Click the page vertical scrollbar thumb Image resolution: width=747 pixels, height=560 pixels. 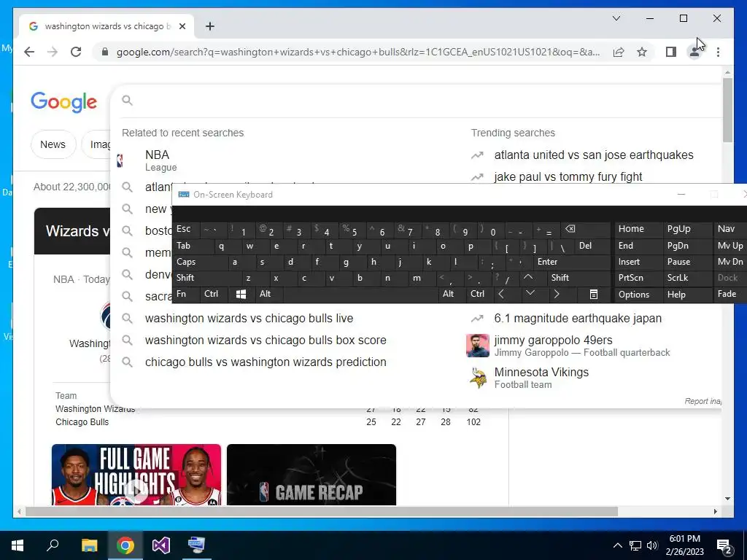coord(727,109)
